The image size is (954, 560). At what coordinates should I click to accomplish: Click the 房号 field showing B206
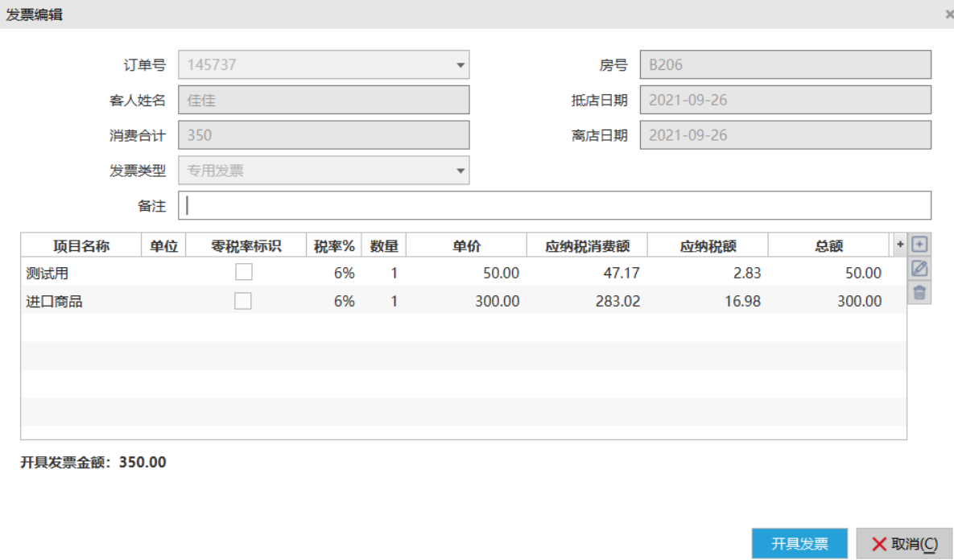point(785,65)
